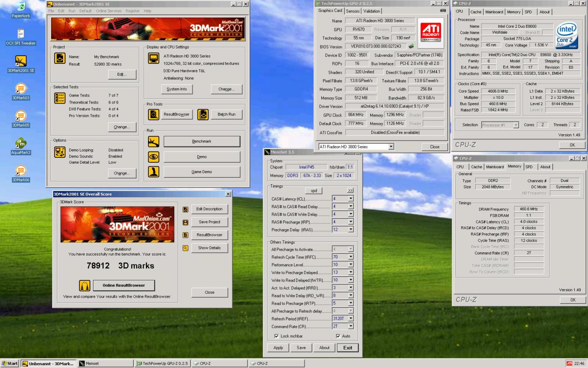
Task: Open Performance Level dropdown
Action: (x=351, y=265)
